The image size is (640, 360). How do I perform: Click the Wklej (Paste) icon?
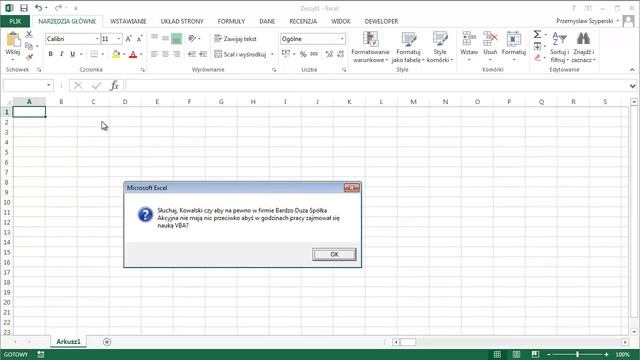(x=13, y=40)
